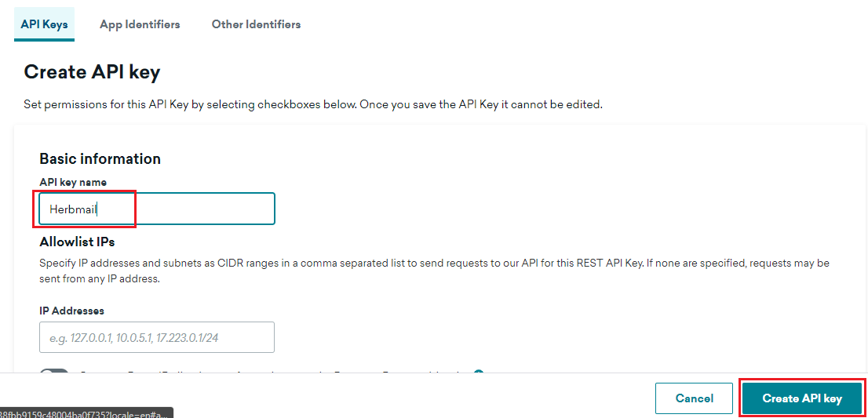Viewport: 868px width, 418px height.
Task: Open the Other Identifiers tab
Action: point(257,24)
